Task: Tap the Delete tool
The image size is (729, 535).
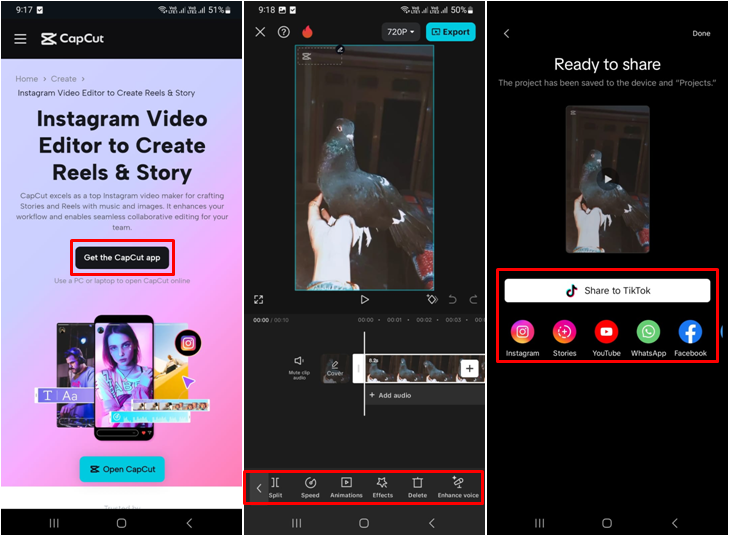Action: pos(418,487)
